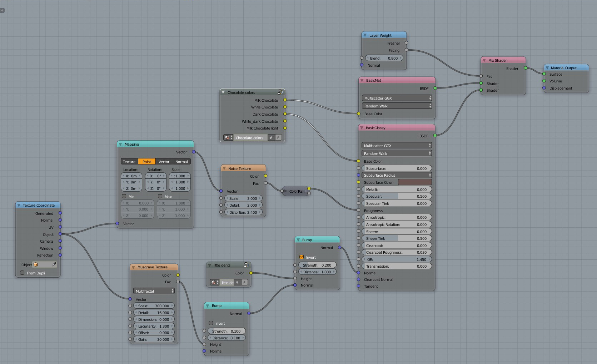Open the Subsurface Radius dropdown in BasicGlossy
Image resolution: width=597 pixels, height=364 pixels.
coord(397,175)
